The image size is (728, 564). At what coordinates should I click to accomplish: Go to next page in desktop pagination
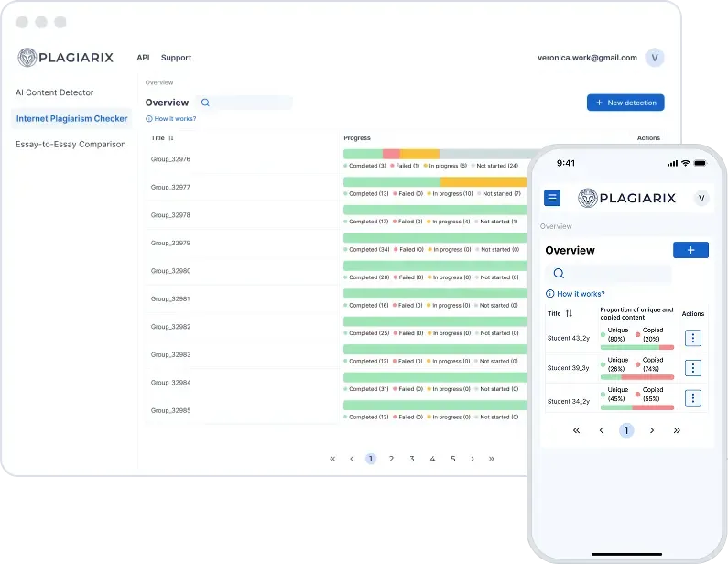(473, 459)
